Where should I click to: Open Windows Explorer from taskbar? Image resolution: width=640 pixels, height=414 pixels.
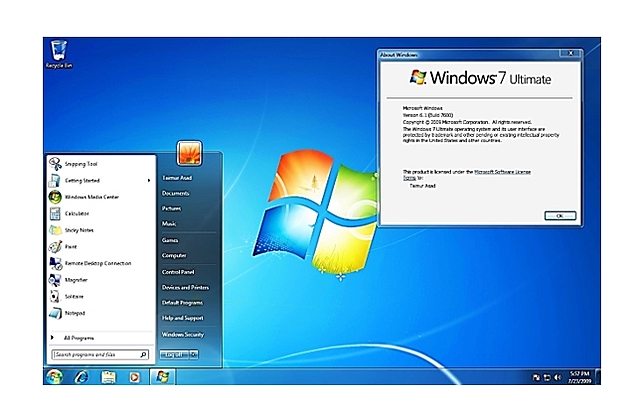(108, 377)
